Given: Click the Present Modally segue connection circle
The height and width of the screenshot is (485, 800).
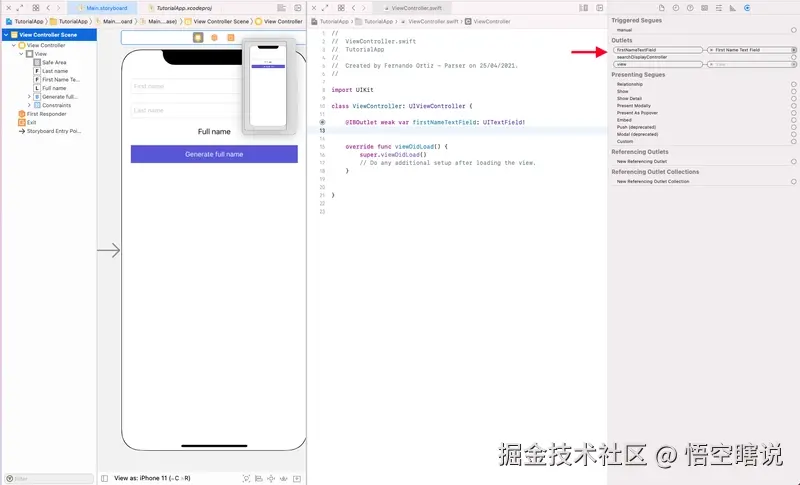Looking at the screenshot, I should [794, 106].
